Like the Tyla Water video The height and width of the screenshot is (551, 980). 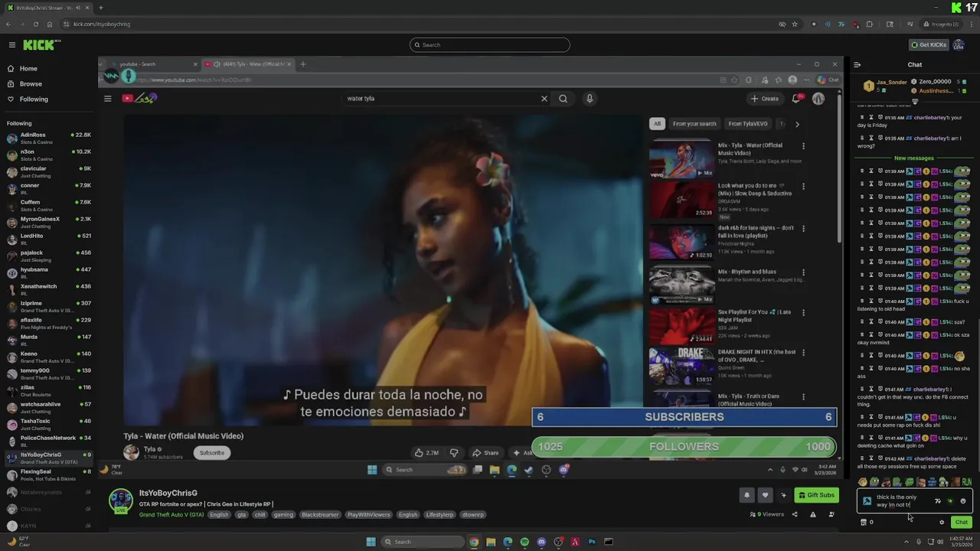click(426, 452)
